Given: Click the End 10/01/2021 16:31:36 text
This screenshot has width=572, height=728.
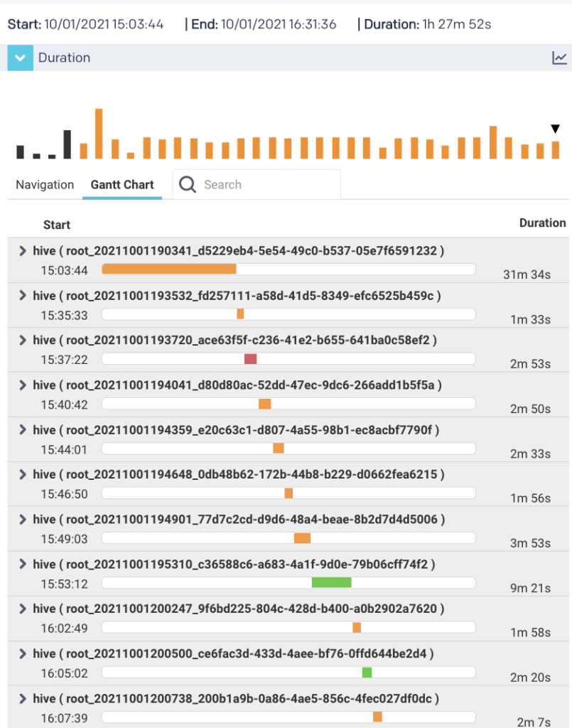Looking at the screenshot, I should pyautogui.click(x=264, y=24).
